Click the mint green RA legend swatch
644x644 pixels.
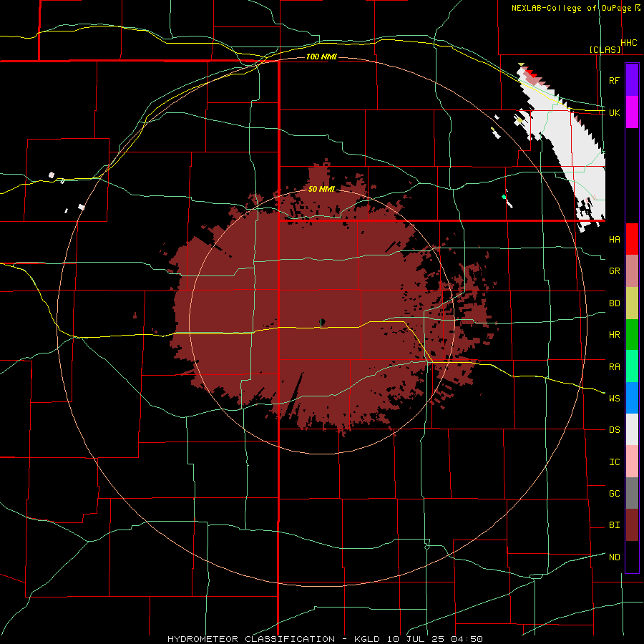[x=632, y=366]
